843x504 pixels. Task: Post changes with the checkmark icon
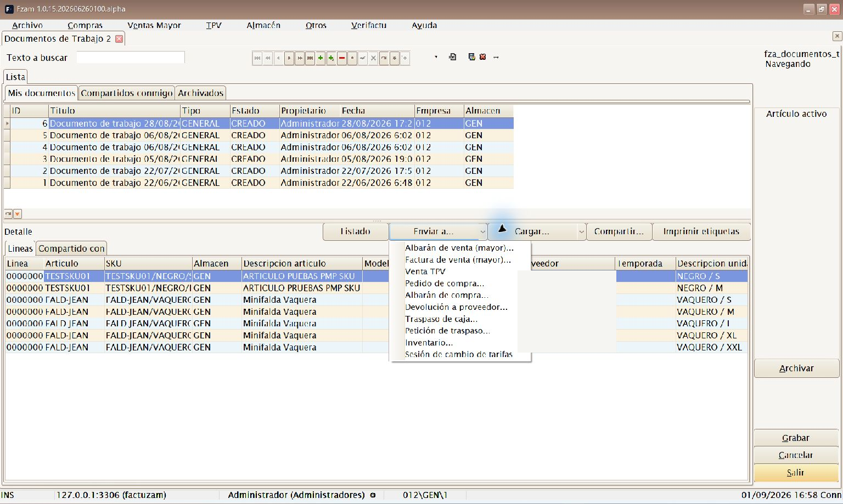point(363,58)
